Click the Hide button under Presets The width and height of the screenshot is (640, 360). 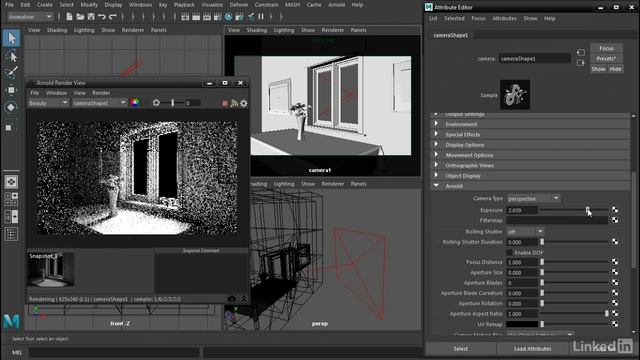pos(615,69)
